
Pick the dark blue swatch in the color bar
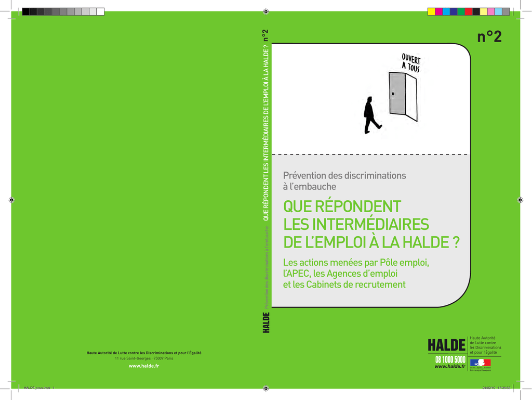tap(454, 11)
